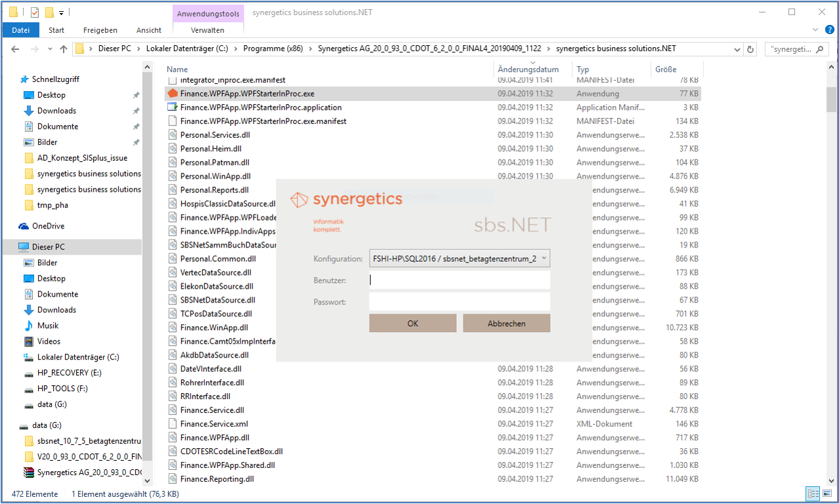Expand breadcrumb chevron after Lokaler Datenträger (C:)
Screen dimensions: 839x504
[236, 49]
